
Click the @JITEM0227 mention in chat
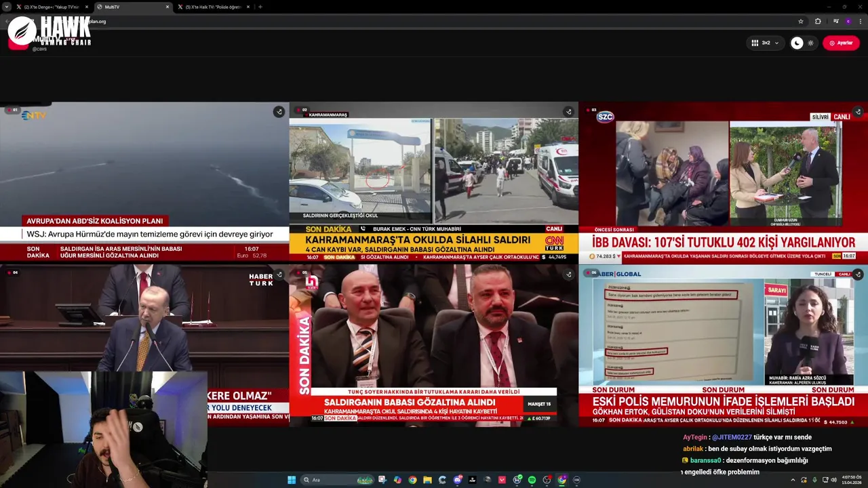[x=732, y=437]
